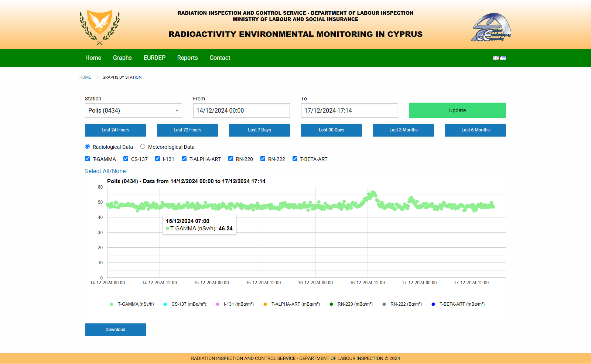Viewport: 591px width, 364px height.
Task: Go to the EURDEP menu item
Action: (154, 58)
